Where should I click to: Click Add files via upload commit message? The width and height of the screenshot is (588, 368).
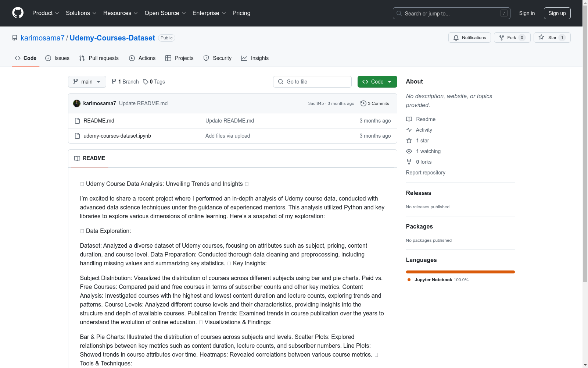[228, 136]
